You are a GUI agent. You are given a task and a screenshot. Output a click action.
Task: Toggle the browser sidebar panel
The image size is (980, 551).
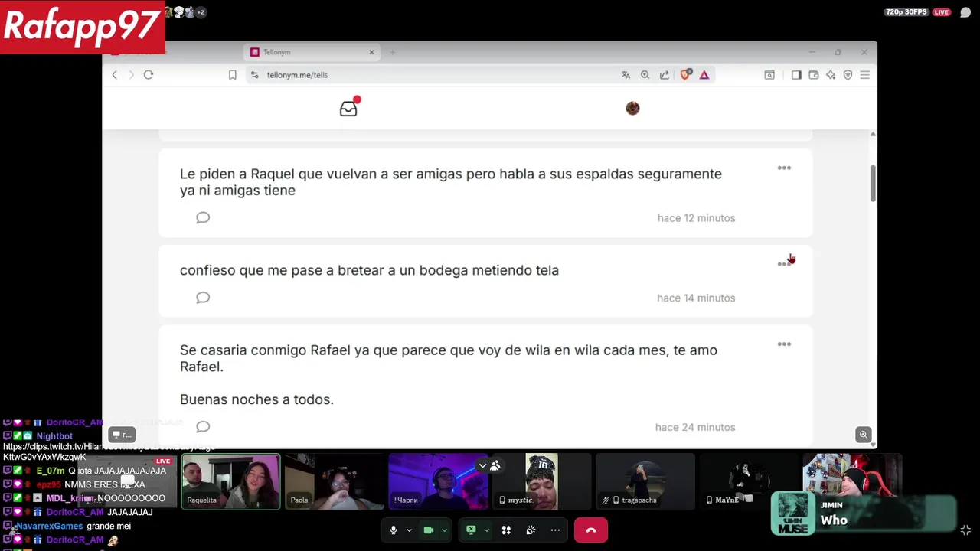click(796, 75)
